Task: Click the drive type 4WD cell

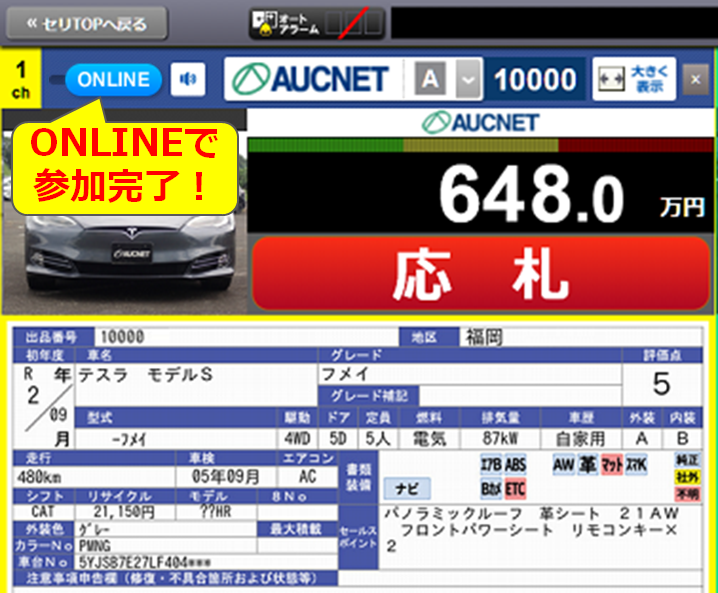Action: pos(297,439)
